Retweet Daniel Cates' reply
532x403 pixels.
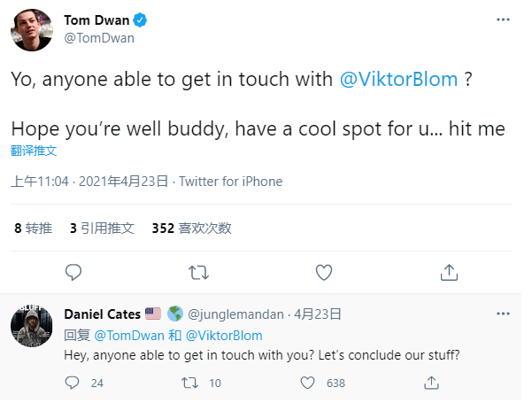point(189,383)
